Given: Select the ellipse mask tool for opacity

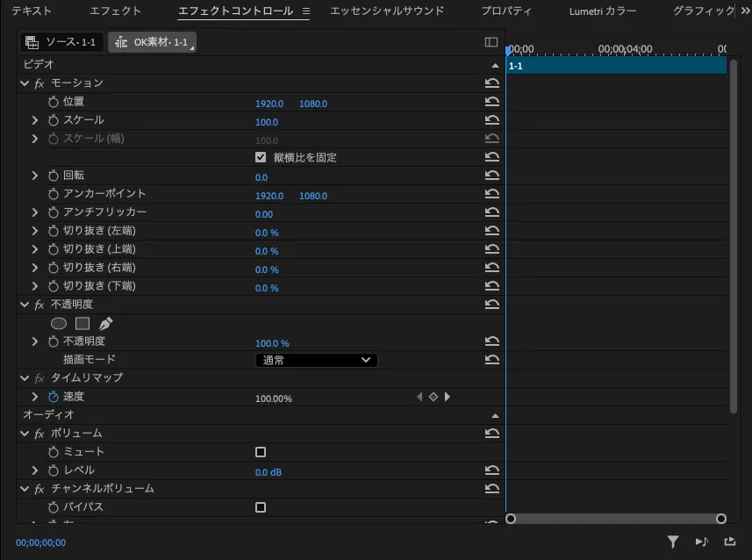Looking at the screenshot, I should pos(58,323).
